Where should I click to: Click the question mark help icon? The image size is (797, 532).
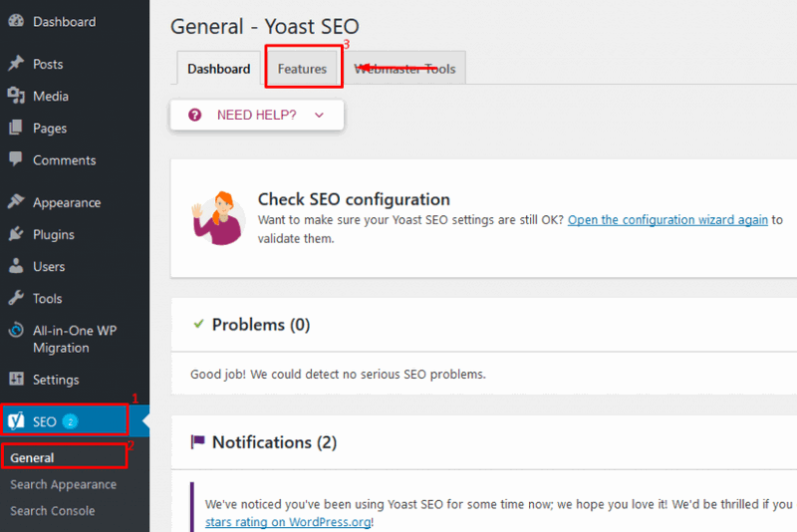coord(194,115)
